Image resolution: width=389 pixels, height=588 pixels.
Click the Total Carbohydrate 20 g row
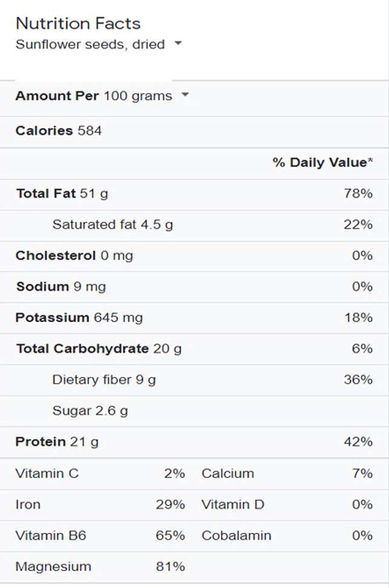coord(99,349)
